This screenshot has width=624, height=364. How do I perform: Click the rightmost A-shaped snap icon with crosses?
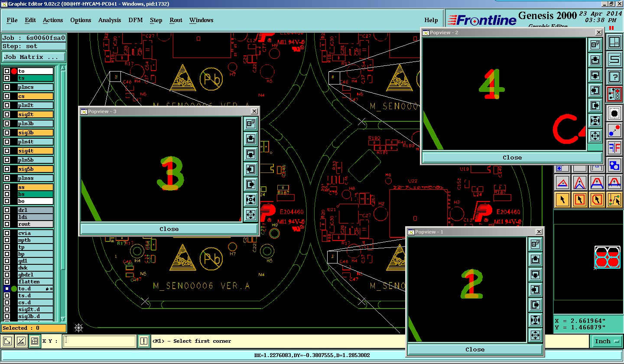click(x=614, y=182)
